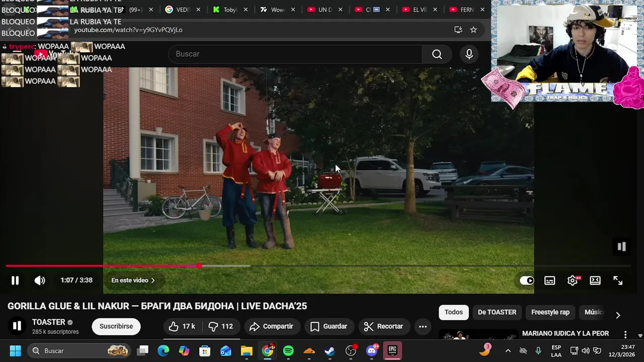Show hidden system tray icons chevron

508,350
